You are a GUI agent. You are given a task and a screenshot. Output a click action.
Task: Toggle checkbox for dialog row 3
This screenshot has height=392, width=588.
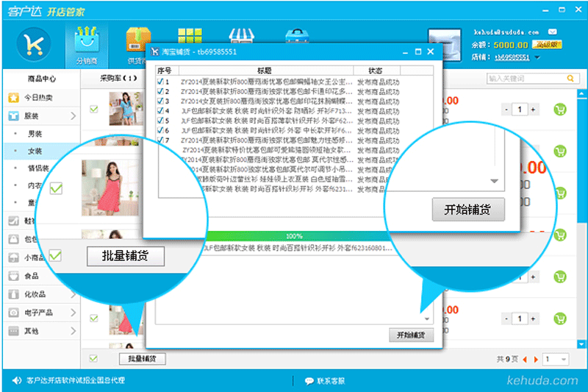click(160, 101)
